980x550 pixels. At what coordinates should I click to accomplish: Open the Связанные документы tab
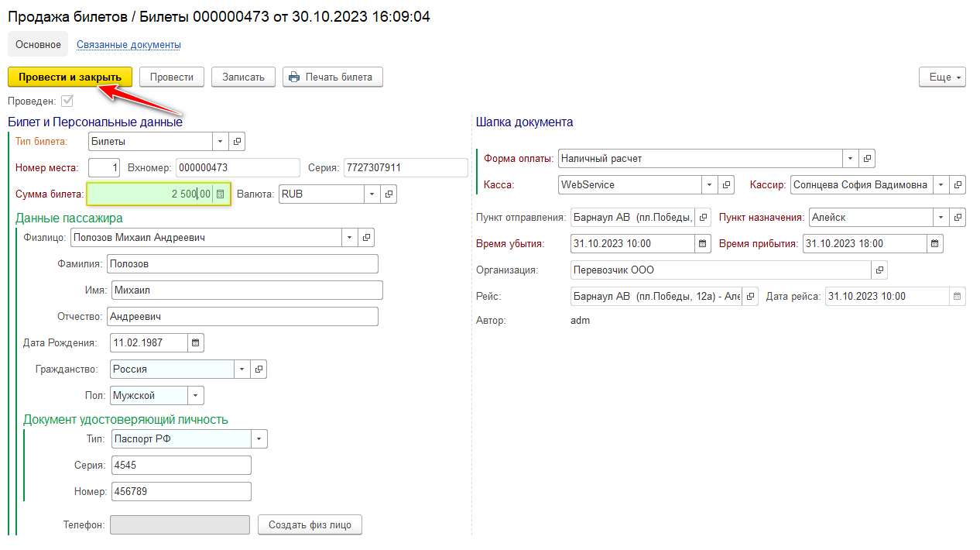(x=128, y=45)
